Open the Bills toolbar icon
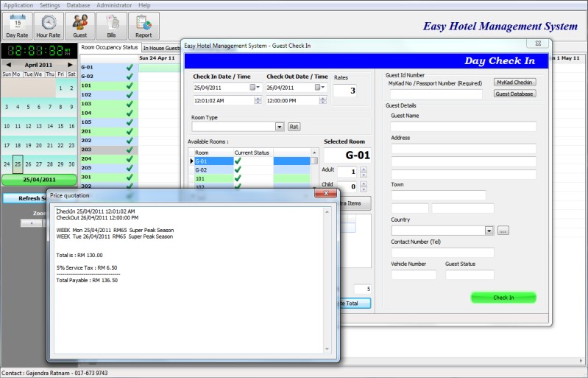Image resolution: width=588 pixels, height=378 pixels. 111,26
